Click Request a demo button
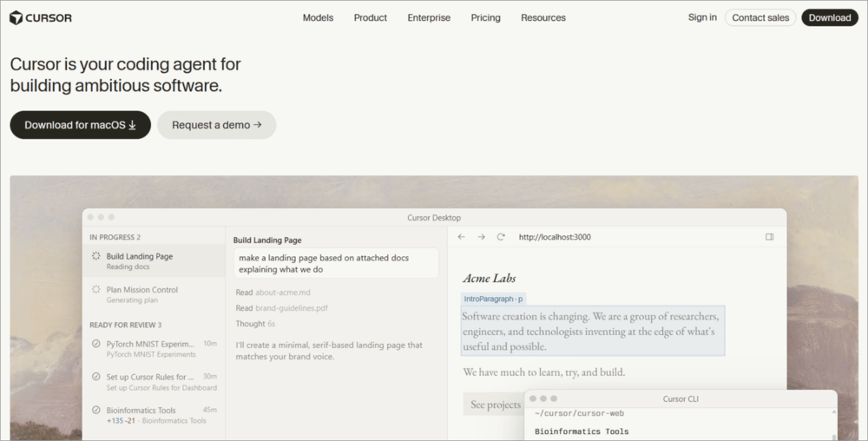 [x=216, y=125]
